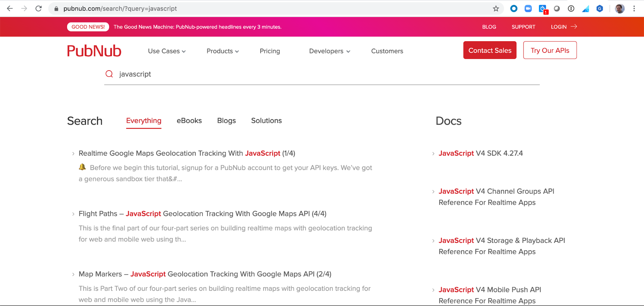Click the LOGIN link
The height and width of the screenshot is (306, 644).
click(559, 27)
